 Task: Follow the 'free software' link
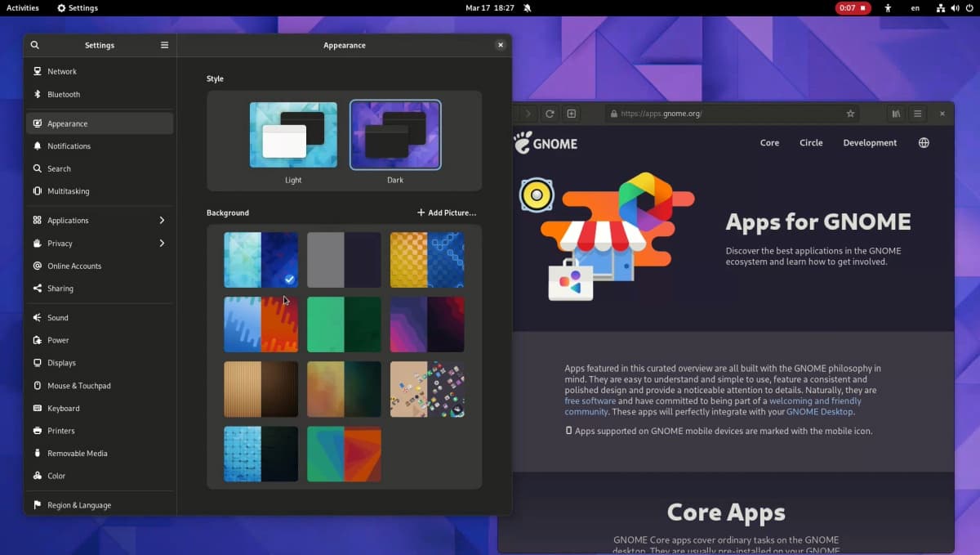point(590,401)
